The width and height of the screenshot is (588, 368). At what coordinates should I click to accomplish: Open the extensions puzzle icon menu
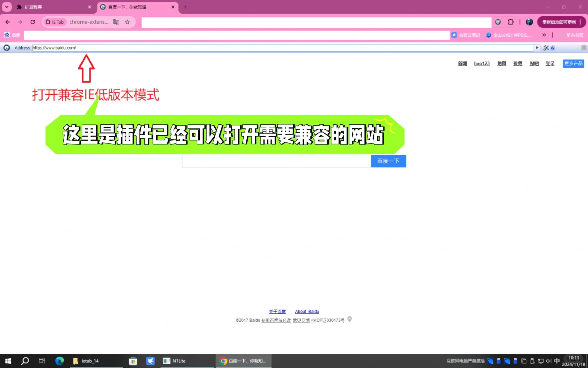tap(511, 22)
